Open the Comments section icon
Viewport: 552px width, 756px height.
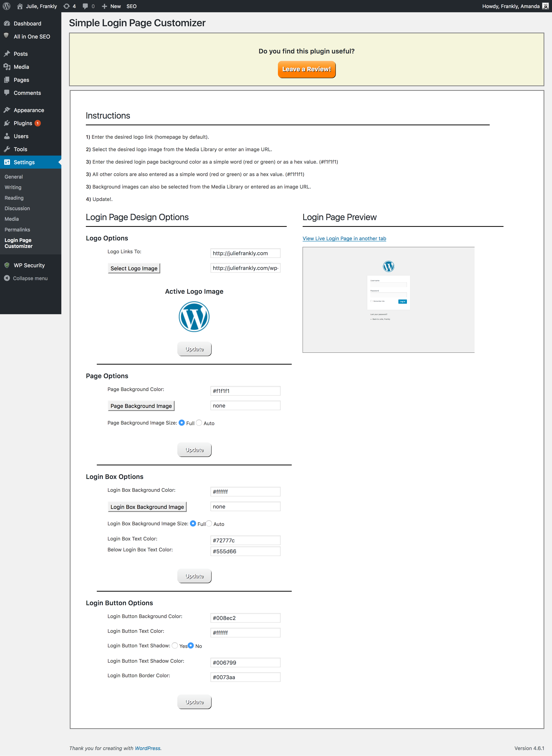(x=7, y=93)
